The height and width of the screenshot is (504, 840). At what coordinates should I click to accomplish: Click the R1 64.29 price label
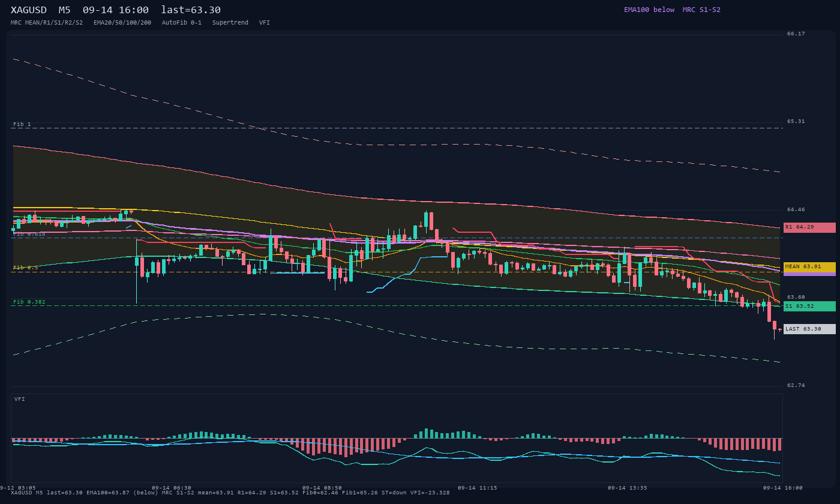click(x=809, y=227)
